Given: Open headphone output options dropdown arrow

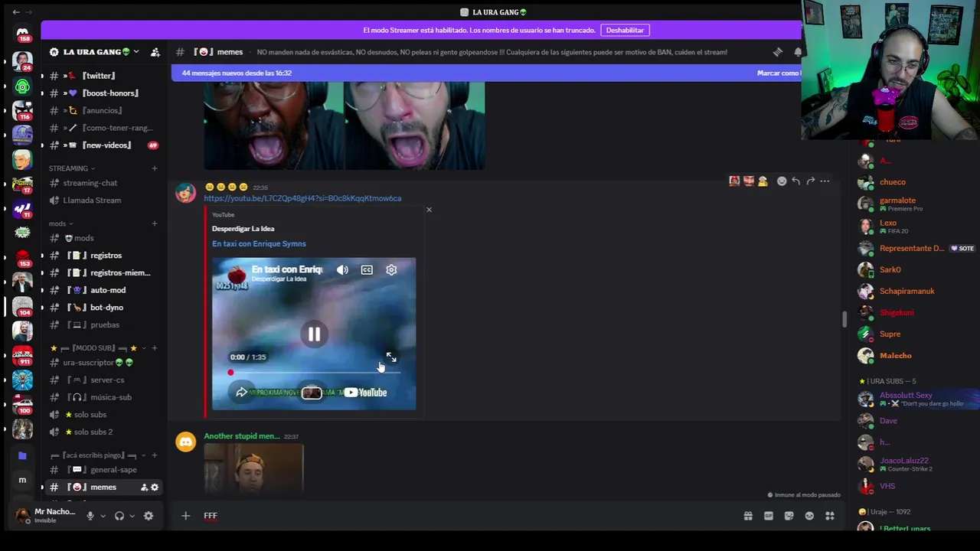Looking at the screenshot, I should click(x=132, y=516).
